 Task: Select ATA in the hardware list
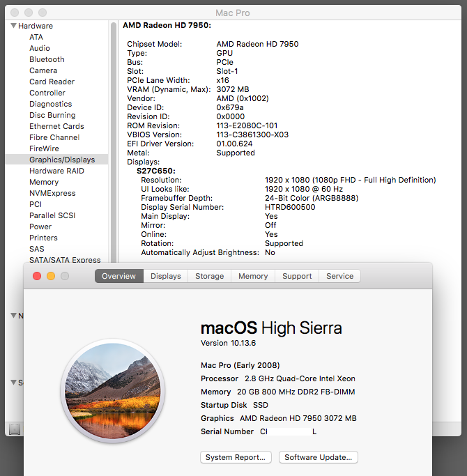[x=36, y=37]
